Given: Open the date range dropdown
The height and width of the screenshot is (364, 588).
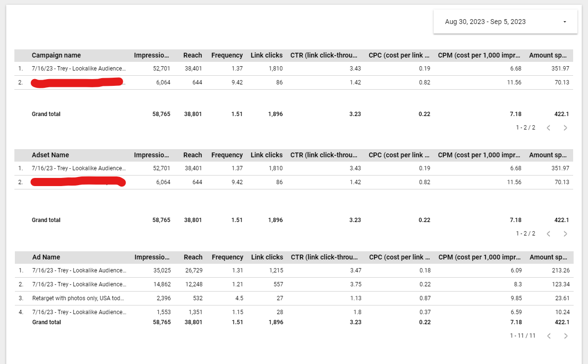Looking at the screenshot, I should (505, 22).
